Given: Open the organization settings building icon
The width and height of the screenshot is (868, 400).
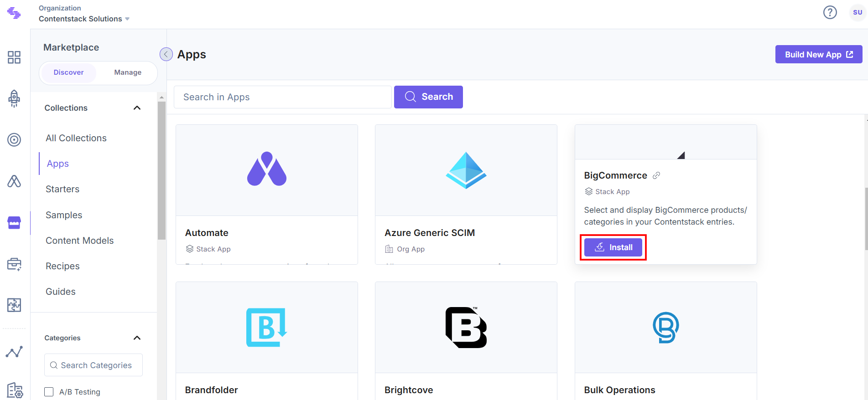Looking at the screenshot, I should pos(15,390).
